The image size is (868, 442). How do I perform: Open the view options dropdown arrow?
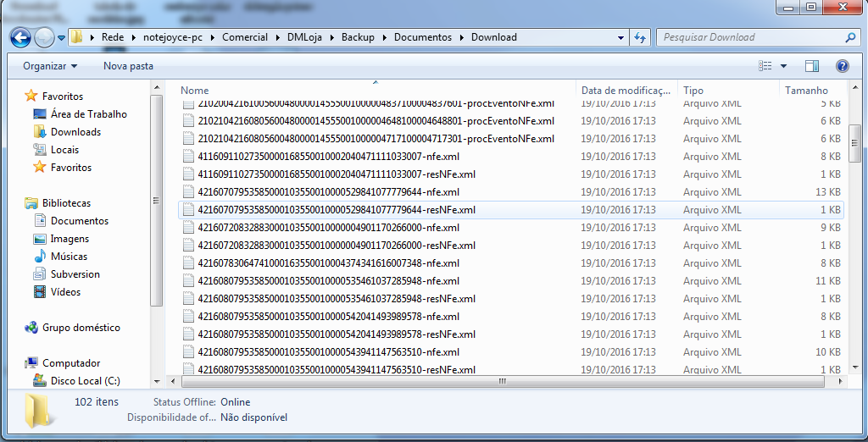[783, 66]
